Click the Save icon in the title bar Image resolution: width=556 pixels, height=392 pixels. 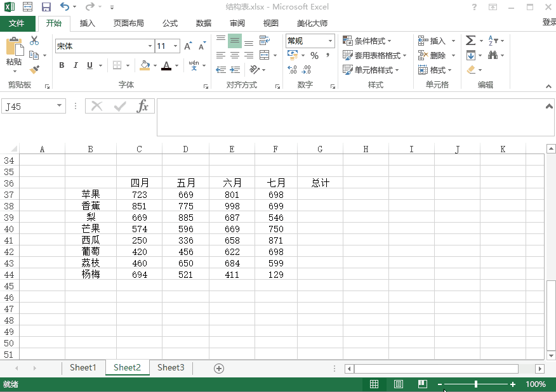click(46, 7)
